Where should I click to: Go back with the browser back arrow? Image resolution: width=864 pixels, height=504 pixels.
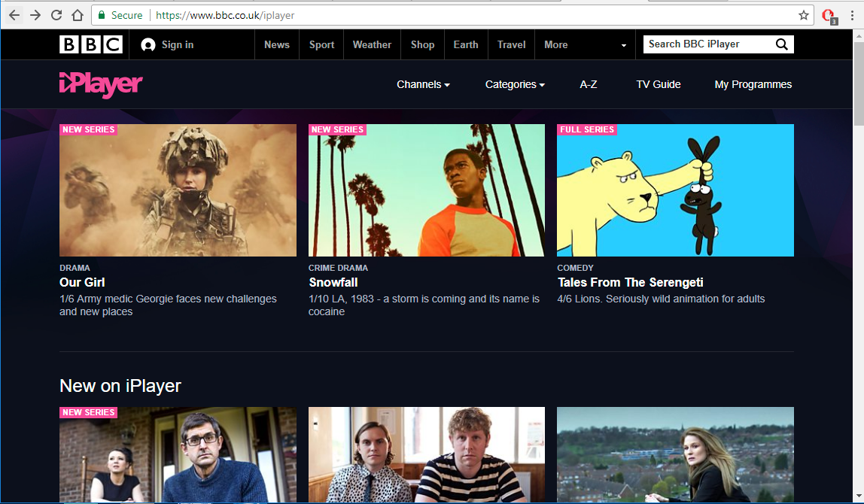[x=14, y=15]
